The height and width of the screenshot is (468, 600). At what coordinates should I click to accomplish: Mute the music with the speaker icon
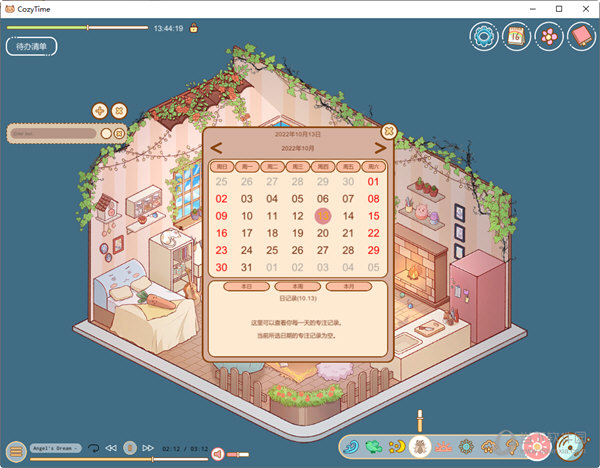pos(217,453)
